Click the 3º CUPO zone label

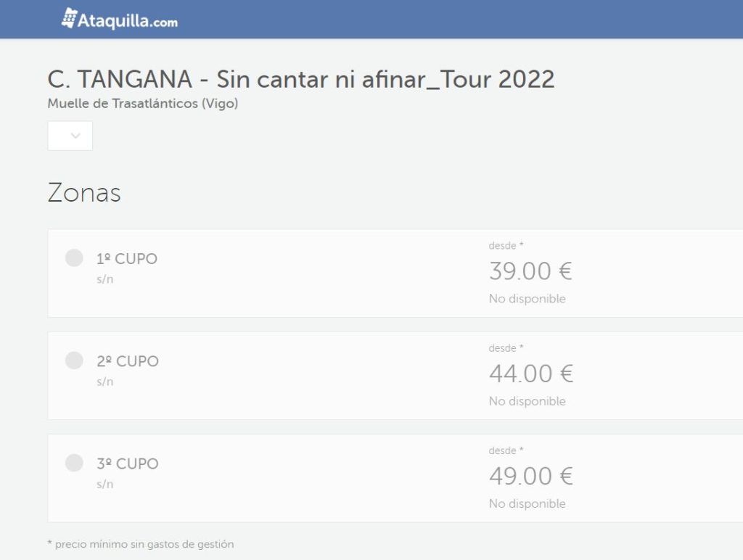tap(128, 464)
